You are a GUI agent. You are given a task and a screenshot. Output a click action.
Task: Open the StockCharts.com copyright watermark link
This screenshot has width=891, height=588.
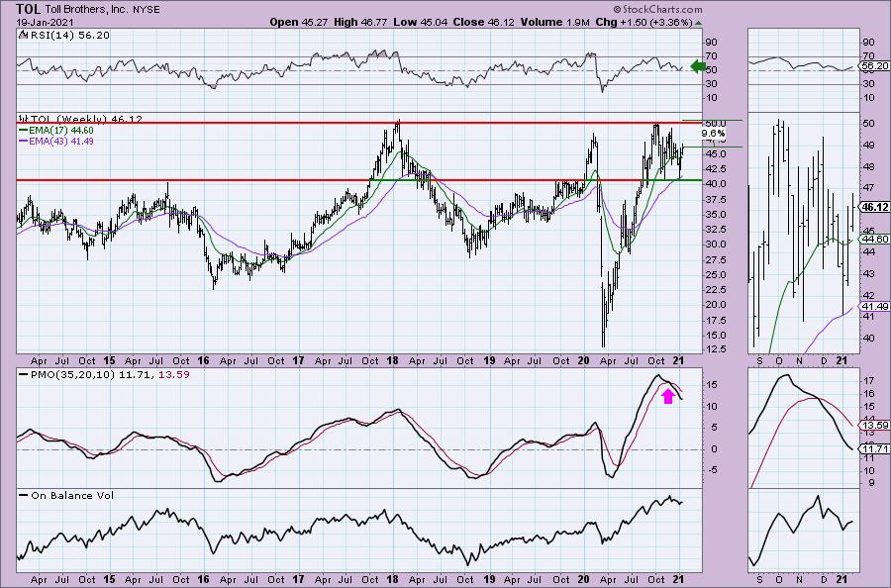(x=657, y=9)
